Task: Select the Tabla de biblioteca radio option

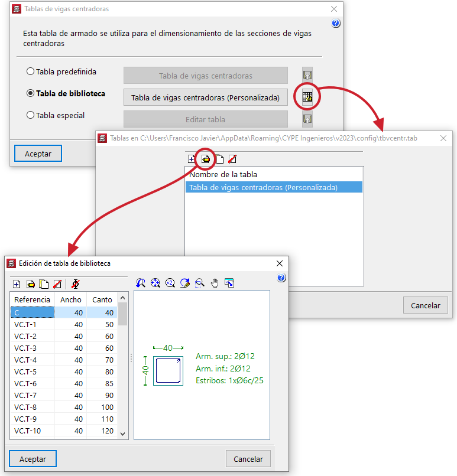Action: point(31,93)
